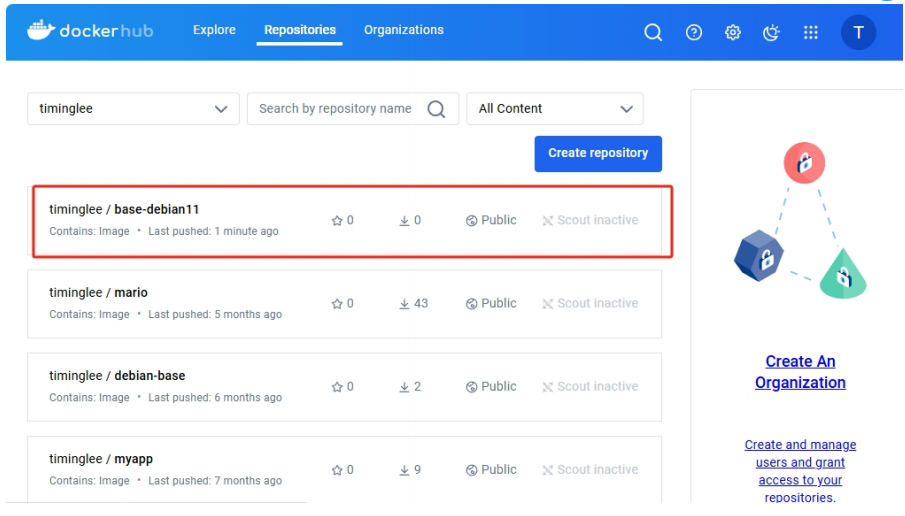
Task: Switch to the Organizations tab
Action: [403, 30]
